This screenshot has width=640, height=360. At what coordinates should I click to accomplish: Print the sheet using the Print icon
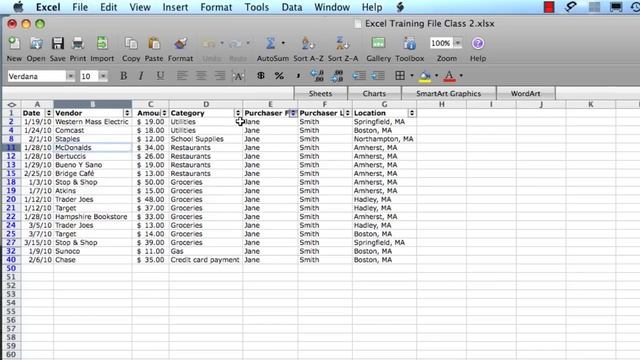78,44
